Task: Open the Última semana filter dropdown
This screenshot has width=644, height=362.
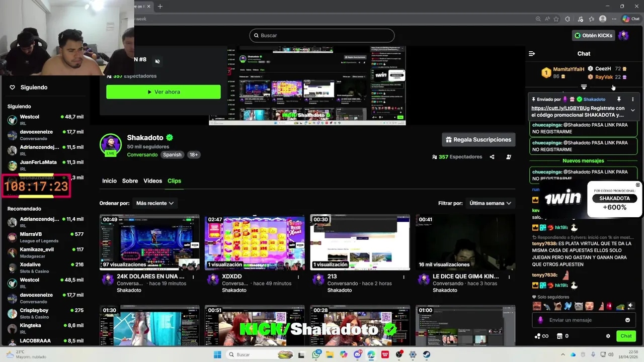Action: pyautogui.click(x=490, y=203)
